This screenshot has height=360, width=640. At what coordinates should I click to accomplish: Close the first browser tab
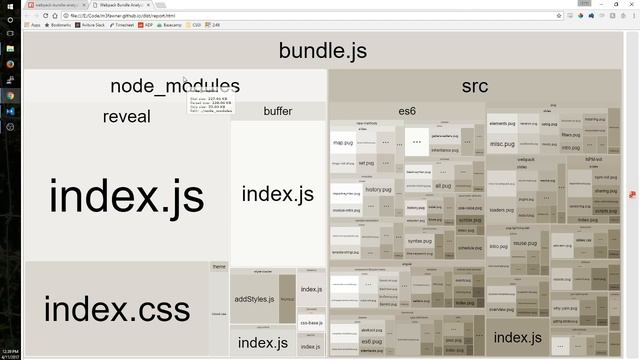(x=84, y=5)
